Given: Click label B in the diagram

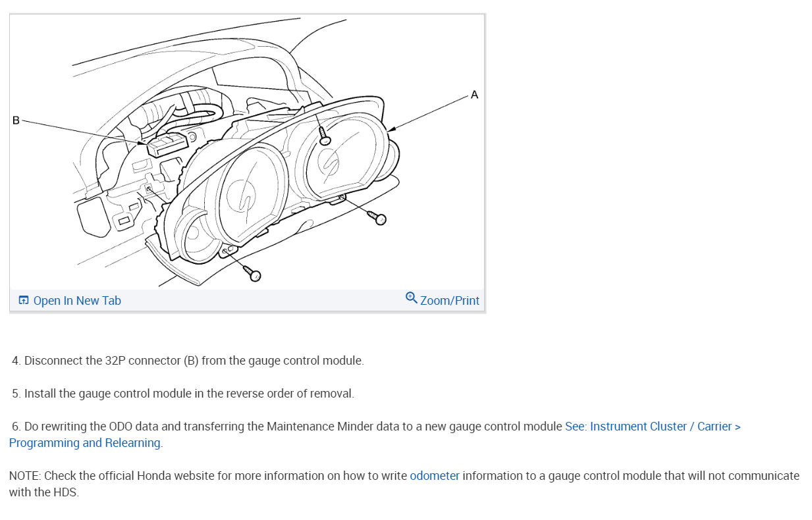Looking at the screenshot, I should [16, 120].
